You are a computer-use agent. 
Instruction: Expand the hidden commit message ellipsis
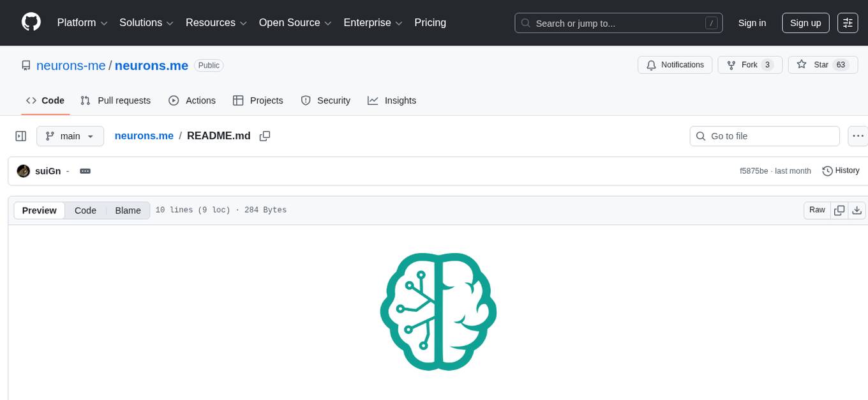(x=85, y=171)
